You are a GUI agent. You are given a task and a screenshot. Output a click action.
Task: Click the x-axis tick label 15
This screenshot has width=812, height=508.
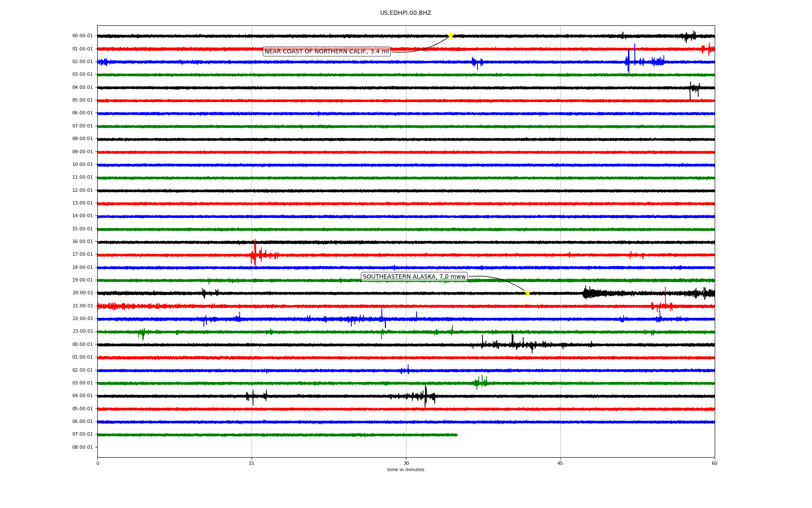click(x=252, y=464)
